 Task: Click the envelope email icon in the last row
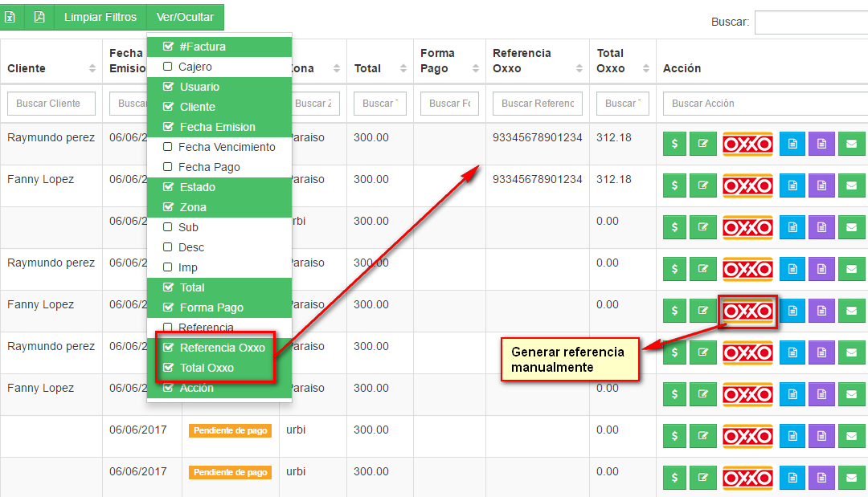851,478
